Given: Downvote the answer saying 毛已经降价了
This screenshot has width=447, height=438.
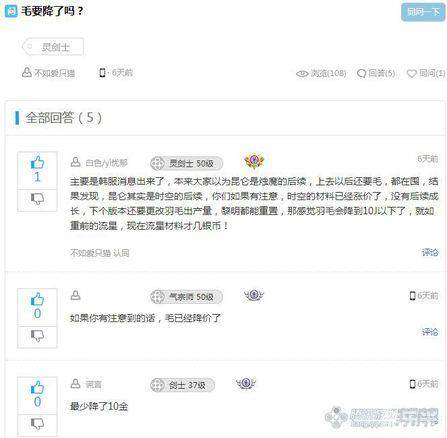Looking at the screenshot, I should [37, 336].
